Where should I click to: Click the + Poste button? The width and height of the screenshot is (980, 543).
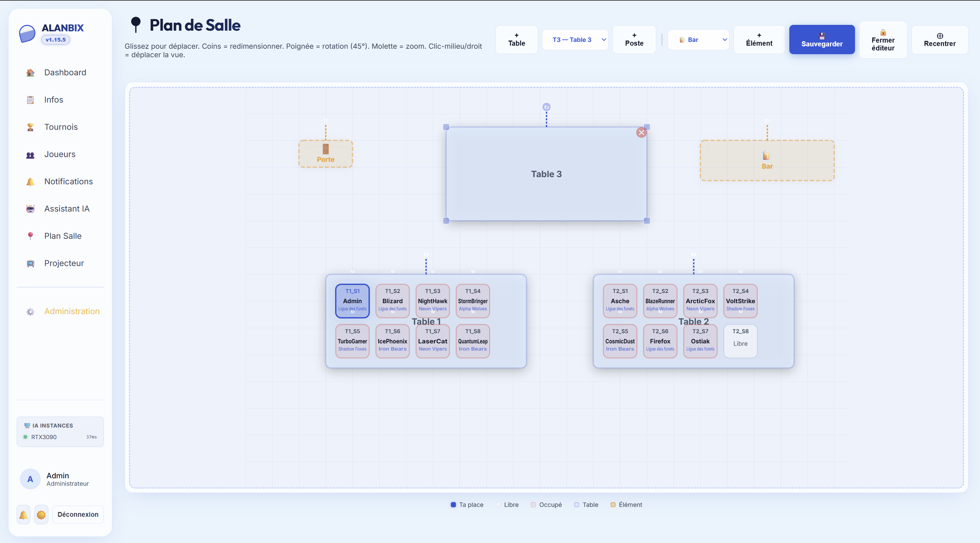(x=634, y=40)
